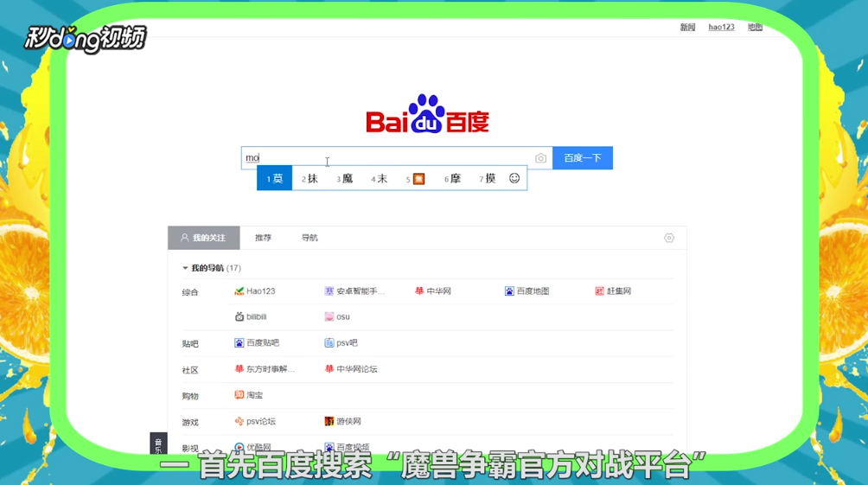868x485 pixels.
Task: Select IME candidate 4 末
Action: pyautogui.click(x=380, y=178)
